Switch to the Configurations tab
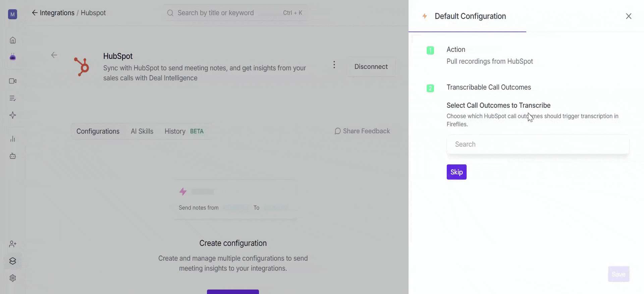644x294 pixels. [98, 131]
